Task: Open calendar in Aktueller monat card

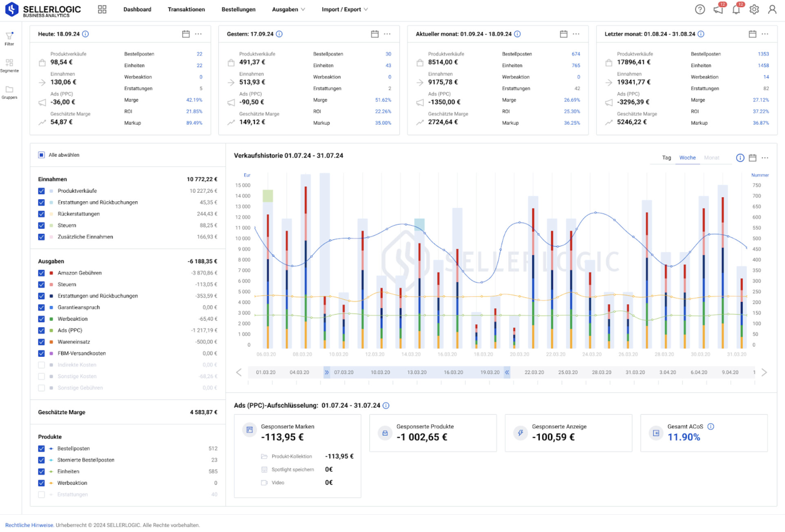Action: [x=563, y=34]
